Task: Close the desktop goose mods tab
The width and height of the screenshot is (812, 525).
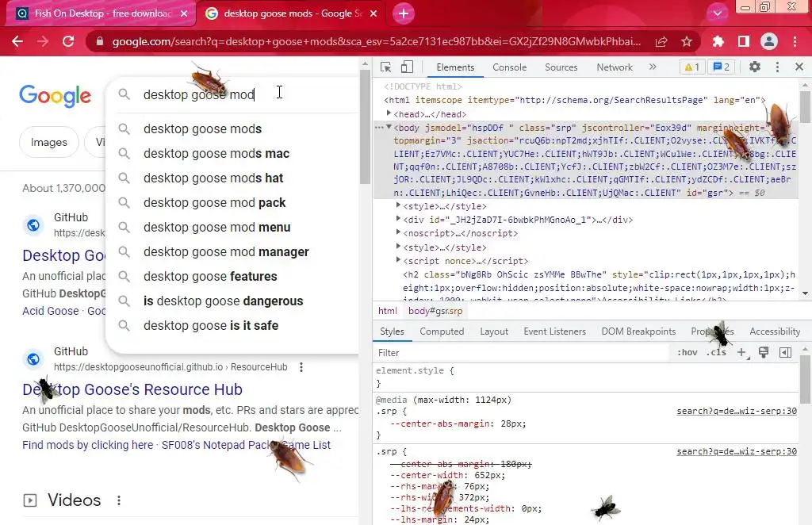Action: (373, 14)
